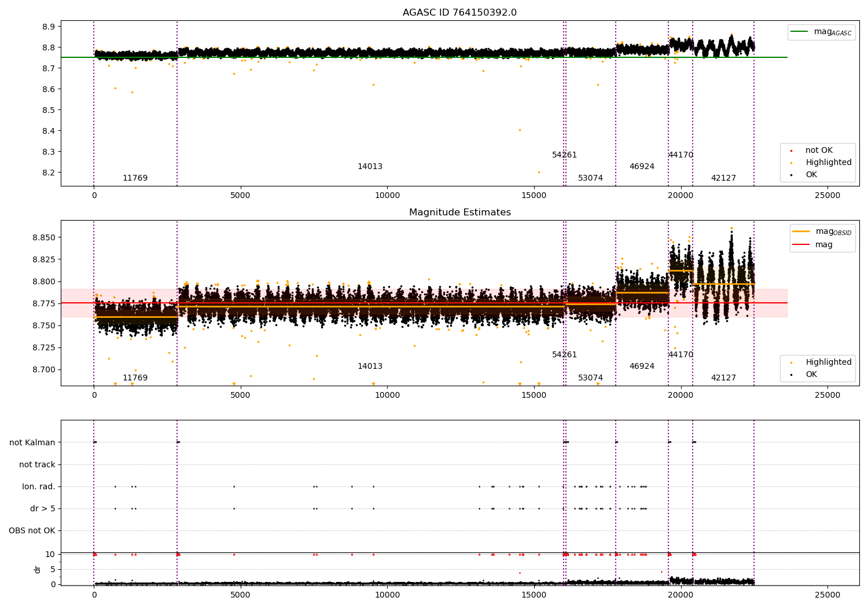Click the 8.825 y-axis tick label

tap(44, 259)
